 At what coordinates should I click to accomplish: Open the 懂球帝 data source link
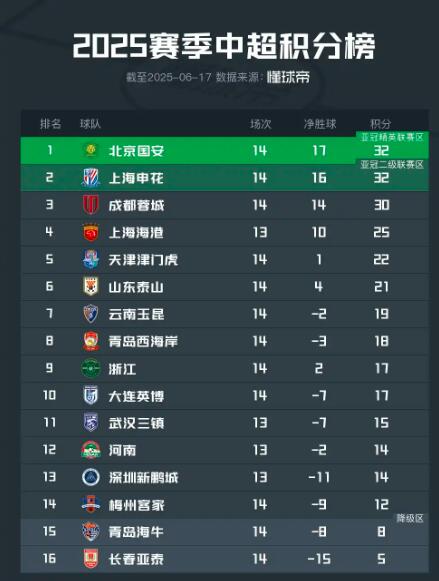coord(288,77)
